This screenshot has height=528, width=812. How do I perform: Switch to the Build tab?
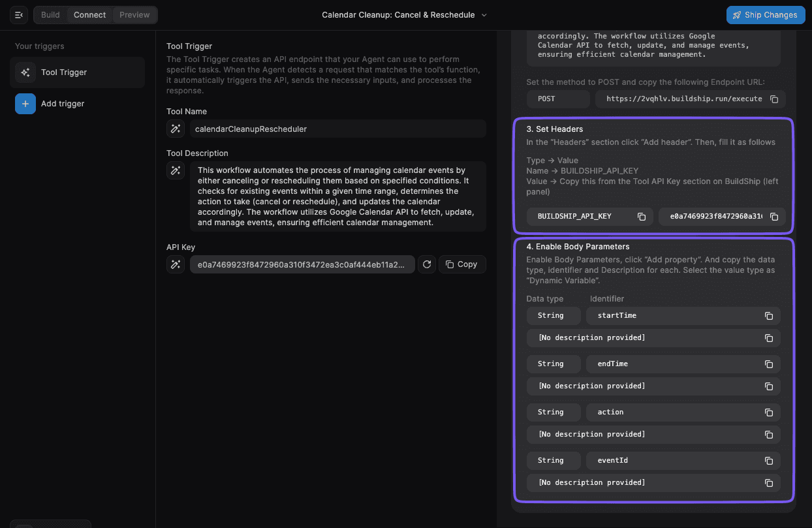coord(50,14)
